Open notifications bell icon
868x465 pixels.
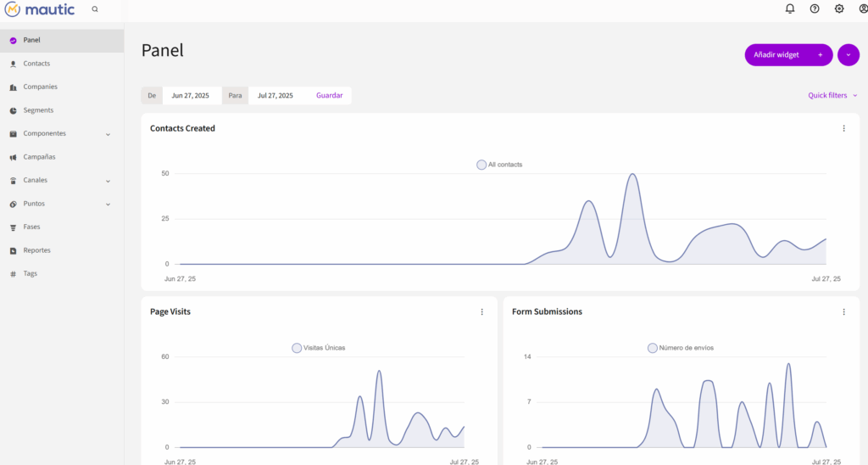pos(790,8)
